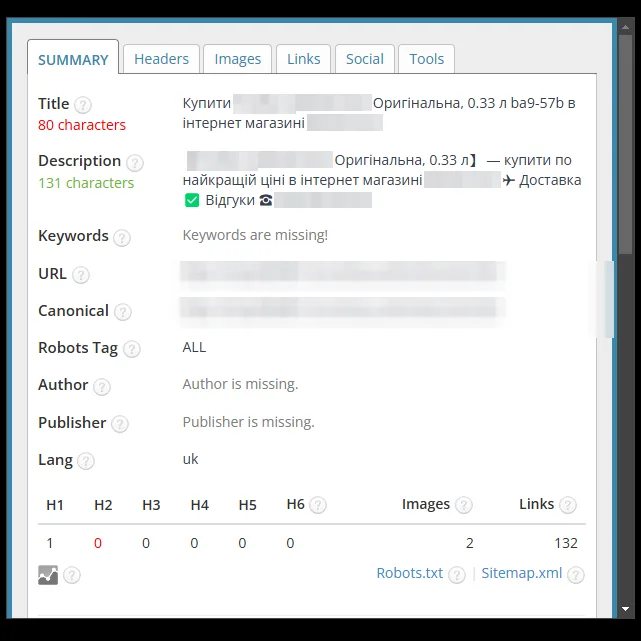This screenshot has height=641, width=641.
Task: Click help icon next to Keywords
Action: tap(122, 238)
